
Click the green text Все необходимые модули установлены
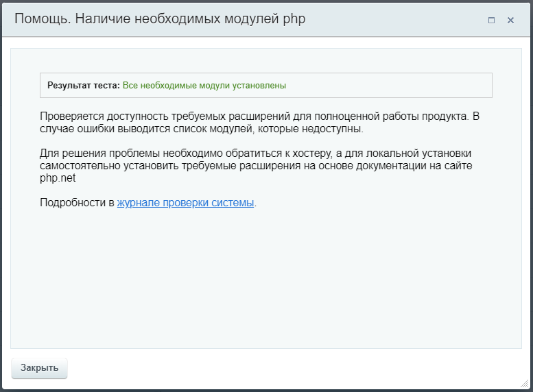pos(204,85)
